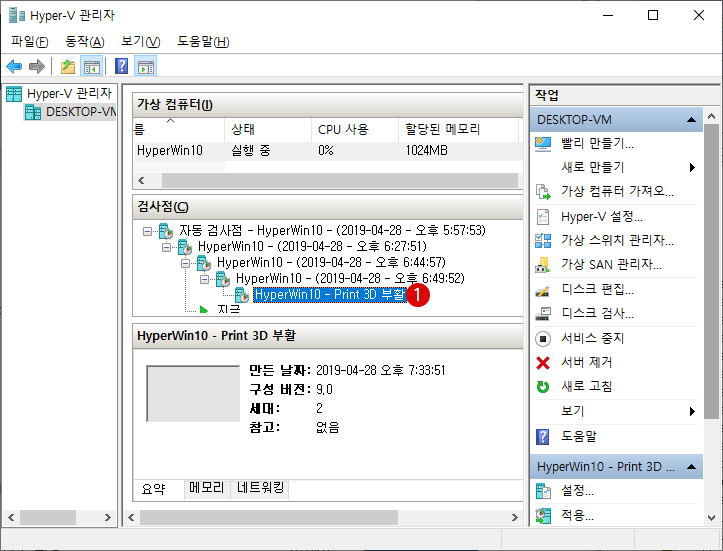Collapse the 오후 6:44:57 checkpoint node

pyautogui.click(x=185, y=263)
